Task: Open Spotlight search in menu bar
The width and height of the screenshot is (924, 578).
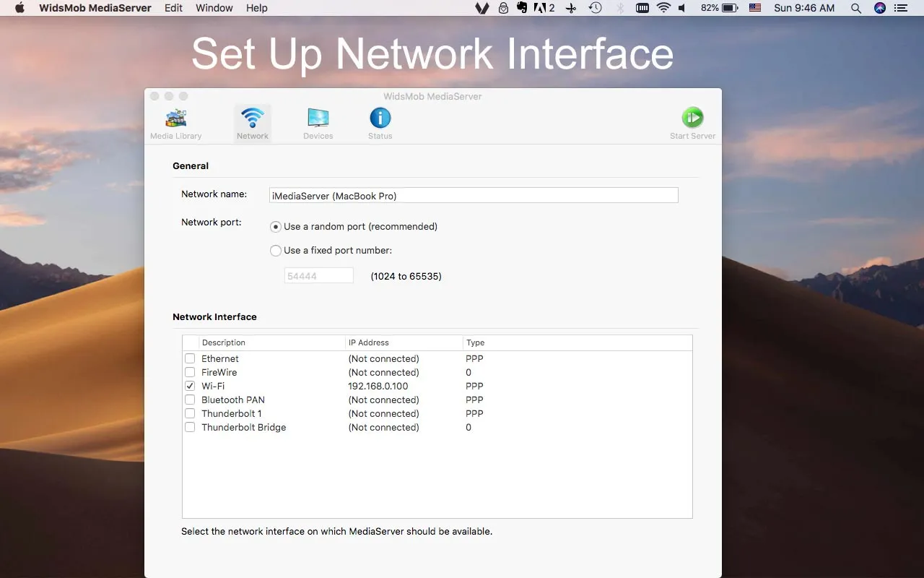Action: tap(855, 8)
